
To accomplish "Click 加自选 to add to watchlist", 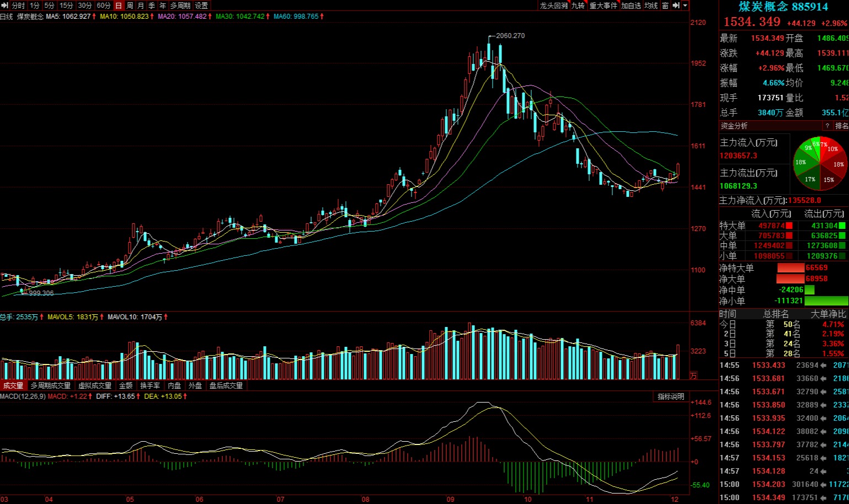I will (x=631, y=6).
